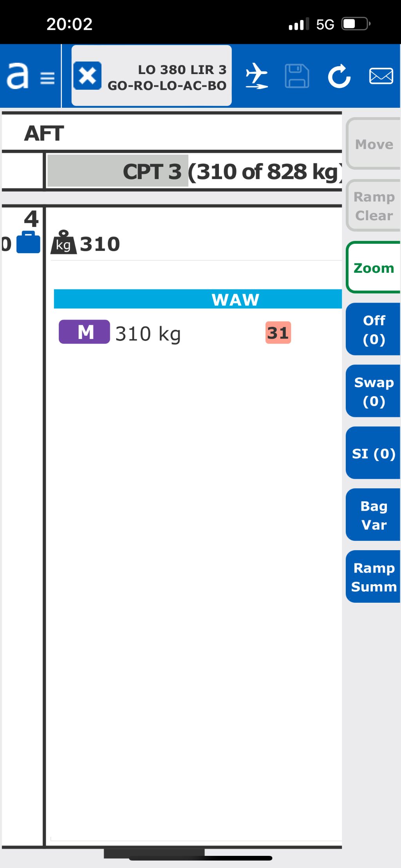Toggle the Zoom view button
This screenshot has height=868, width=401.
point(373,268)
